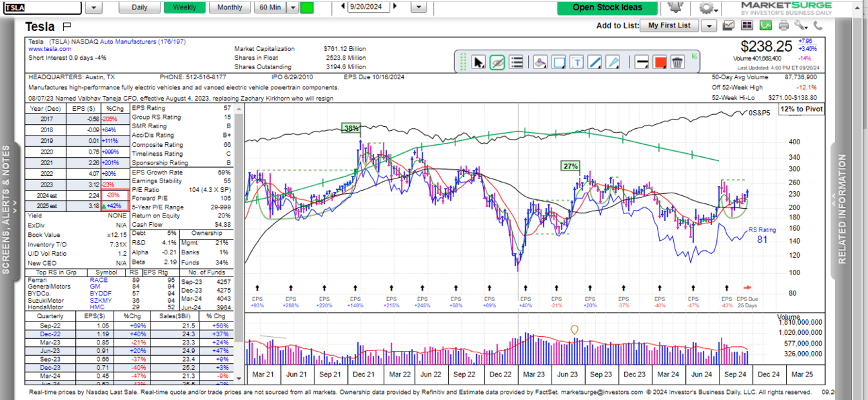Click GM symbol in group list

tap(95, 287)
